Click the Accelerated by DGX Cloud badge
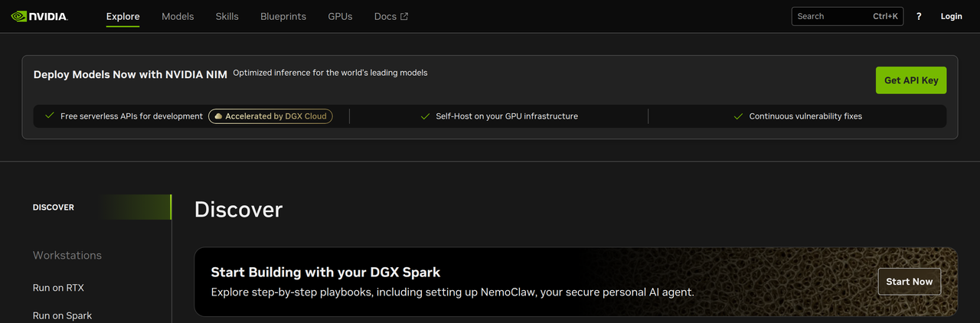Image resolution: width=980 pixels, height=323 pixels. (270, 116)
